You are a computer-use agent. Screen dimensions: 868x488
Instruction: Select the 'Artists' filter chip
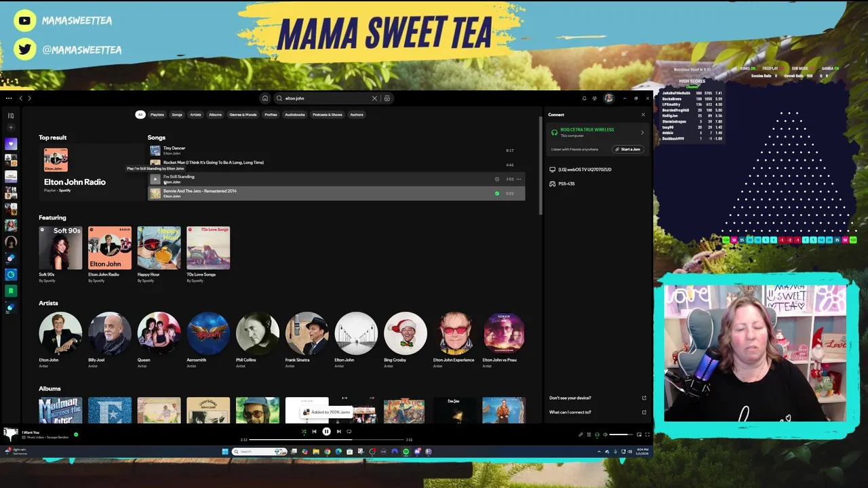click(x=195, y=115)
